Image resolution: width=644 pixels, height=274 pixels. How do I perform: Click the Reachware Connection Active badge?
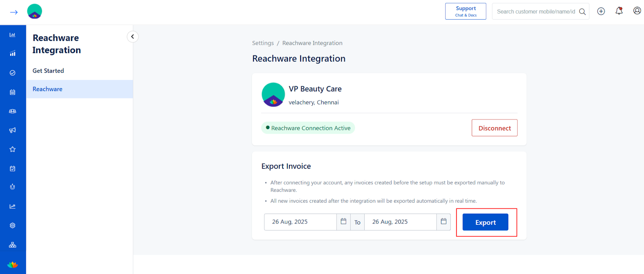click(308, 128)
